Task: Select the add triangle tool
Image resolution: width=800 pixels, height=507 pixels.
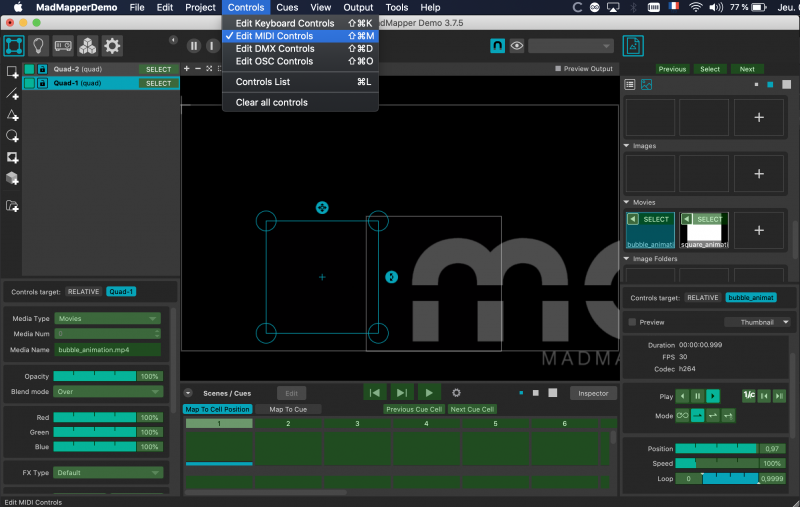Action: click(12, 115)
